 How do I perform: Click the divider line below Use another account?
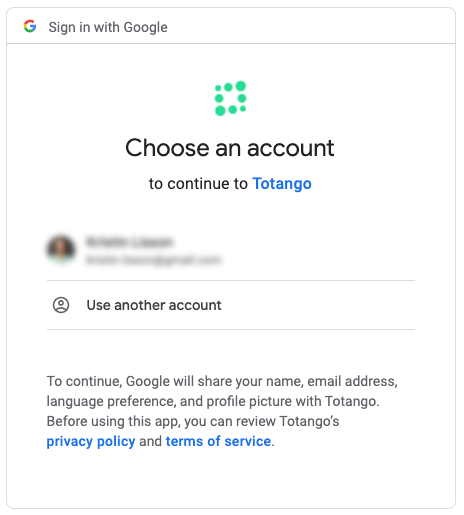pyautogui.click(x=231, y=329)
